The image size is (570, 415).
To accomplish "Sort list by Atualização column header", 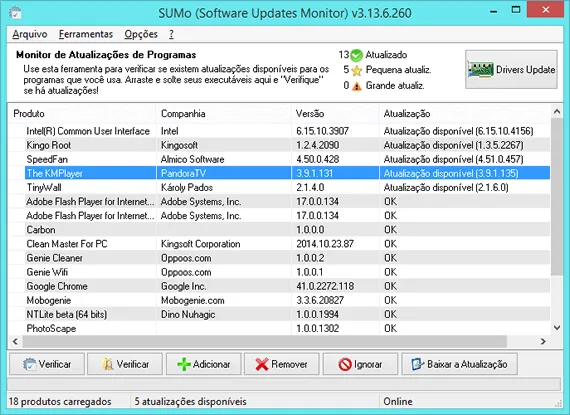I will click(465, 114).
